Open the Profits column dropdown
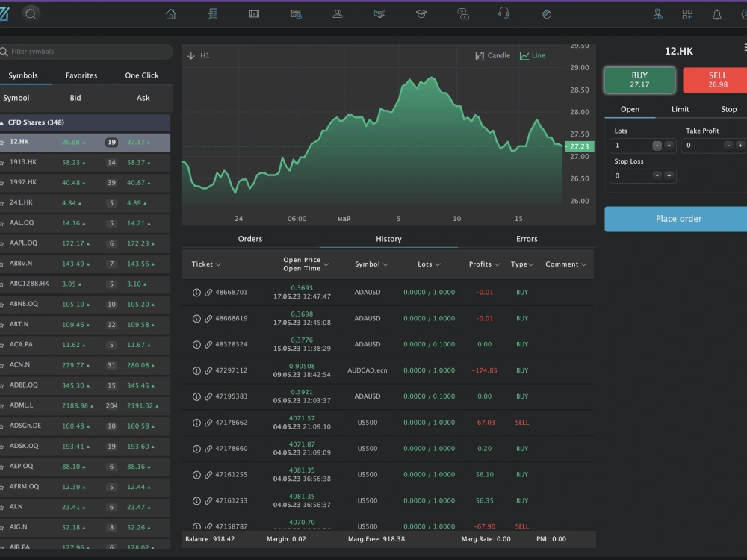 pos(497,264)
